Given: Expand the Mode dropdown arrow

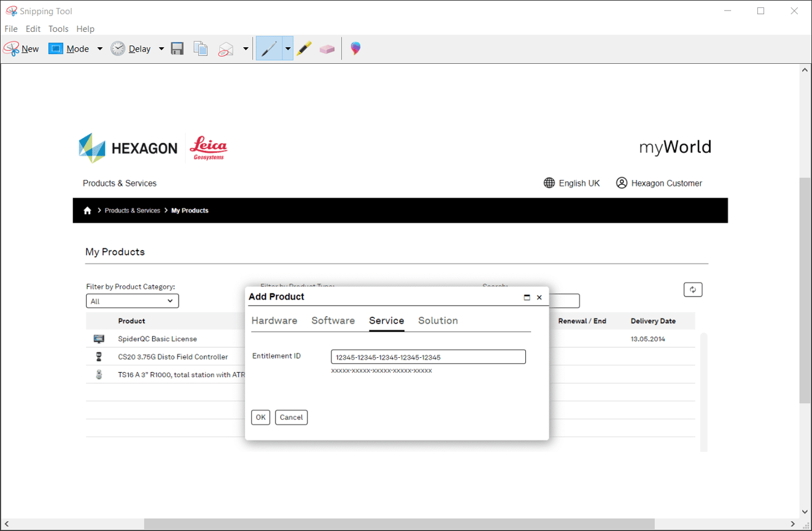Looking at the screenshot, I should click(x=99, y=48).
